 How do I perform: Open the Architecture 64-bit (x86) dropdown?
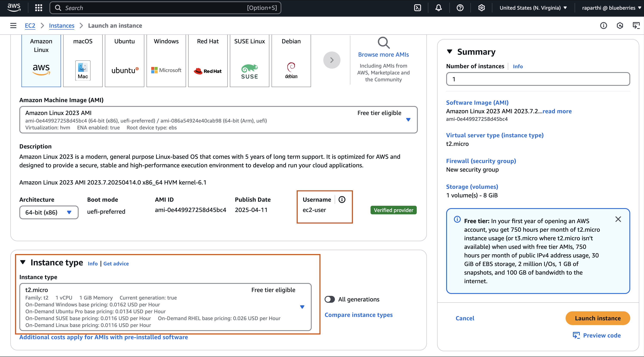pos(49,212)
